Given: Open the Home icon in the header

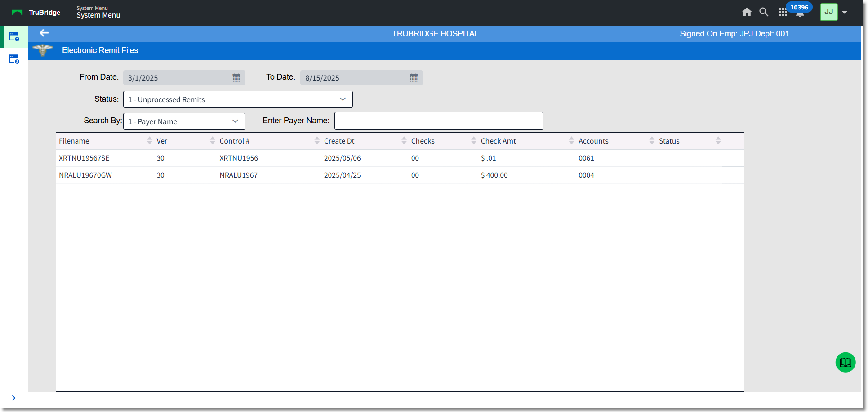Looking at the screenshot, I should tap(747, 12).
